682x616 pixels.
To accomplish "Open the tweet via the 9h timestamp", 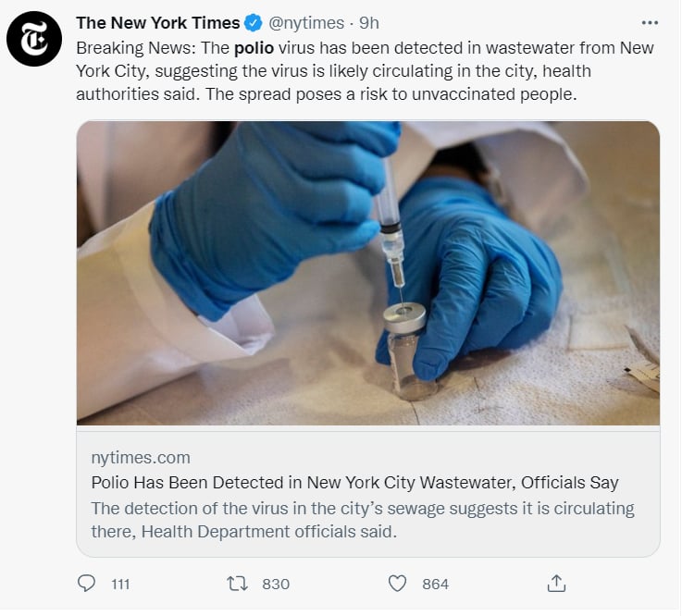I will point(369,23).
